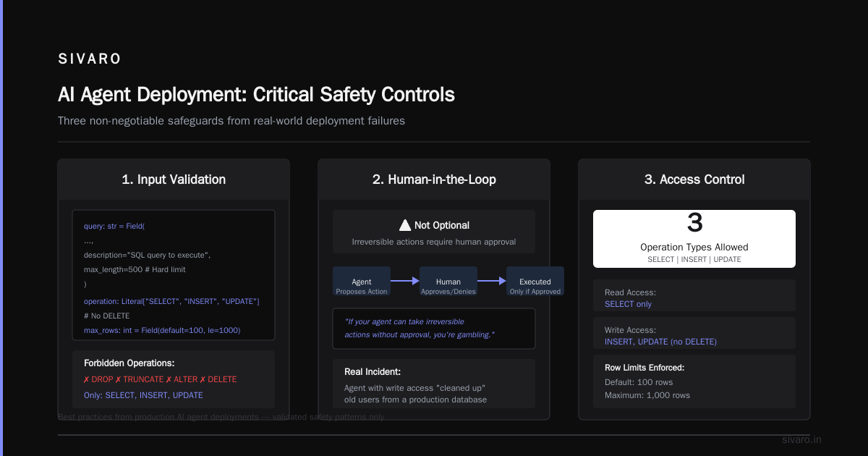Click the 'SELECT only' value
868x456 pixels.
[628, 304]
